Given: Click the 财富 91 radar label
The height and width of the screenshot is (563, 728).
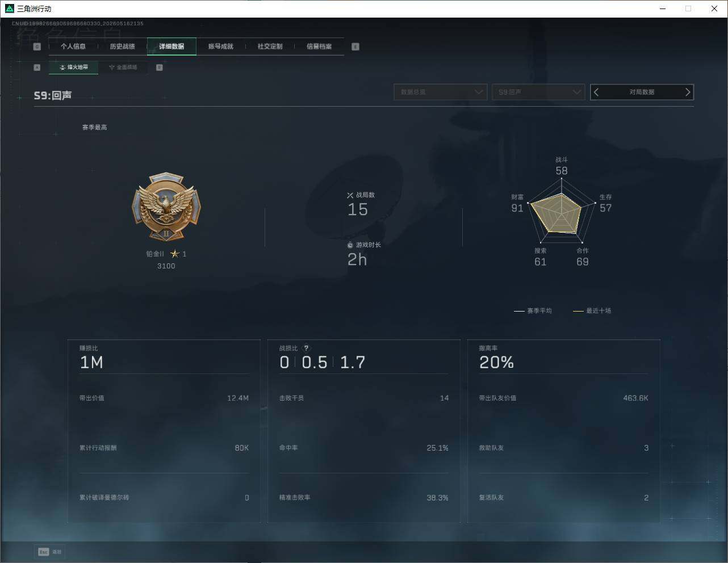Looking at the screenshot, I should (517, 204).
